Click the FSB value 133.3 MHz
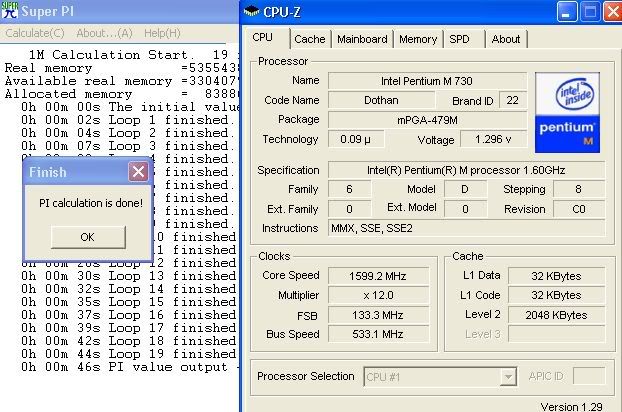622x412 pixels. (x=378, y=315)
